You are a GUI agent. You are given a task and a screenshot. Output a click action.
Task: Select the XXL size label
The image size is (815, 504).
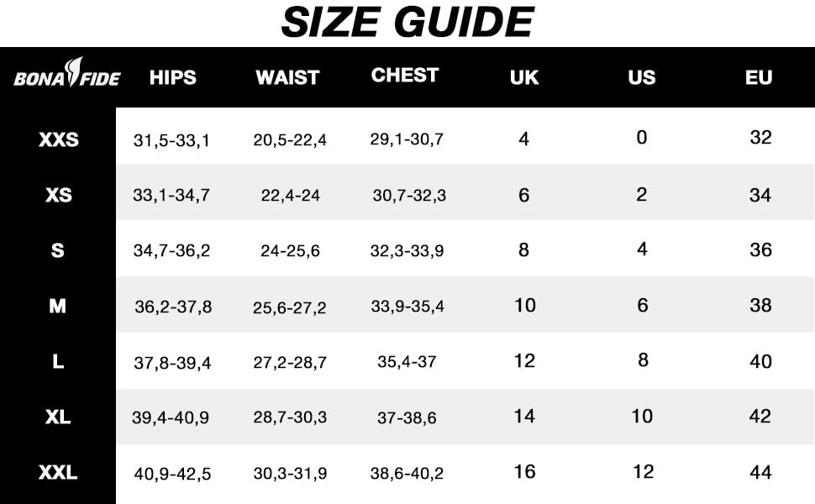pyautogui.click(x=57, y=474)
